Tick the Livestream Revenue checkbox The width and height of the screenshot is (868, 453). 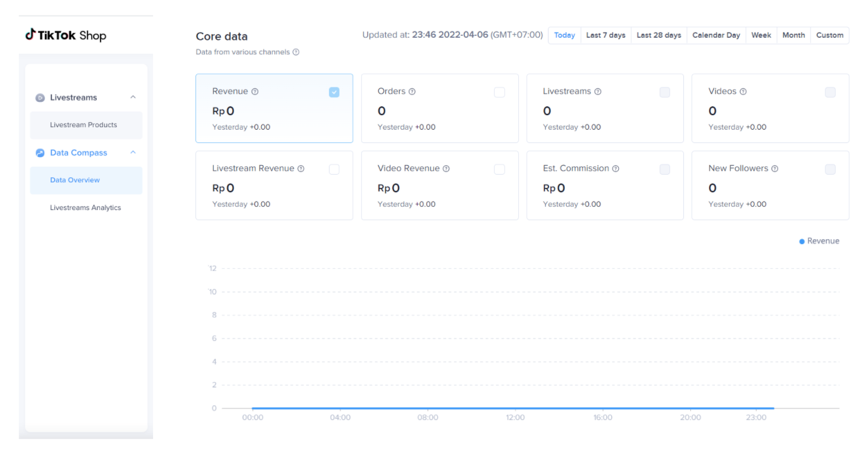click(334, 170)
